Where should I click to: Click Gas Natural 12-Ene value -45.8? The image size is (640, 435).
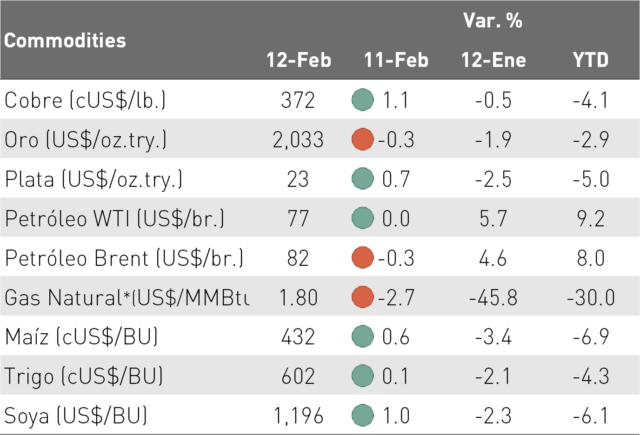(493, 297)
